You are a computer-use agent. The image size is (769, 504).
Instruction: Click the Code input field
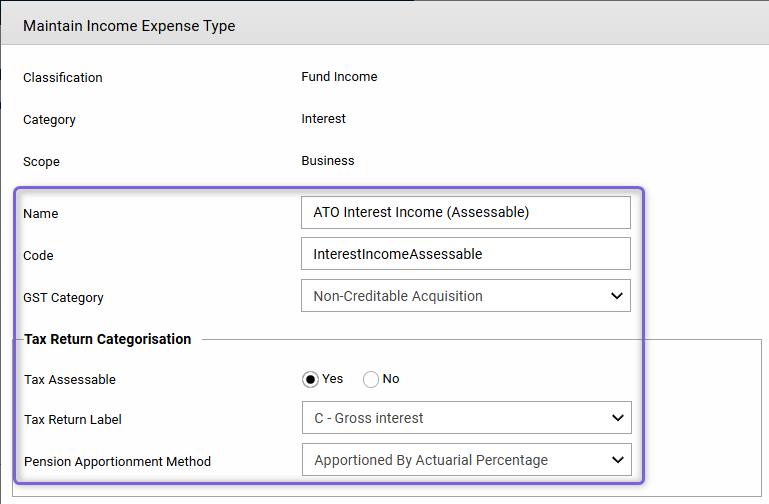(465, 254)
